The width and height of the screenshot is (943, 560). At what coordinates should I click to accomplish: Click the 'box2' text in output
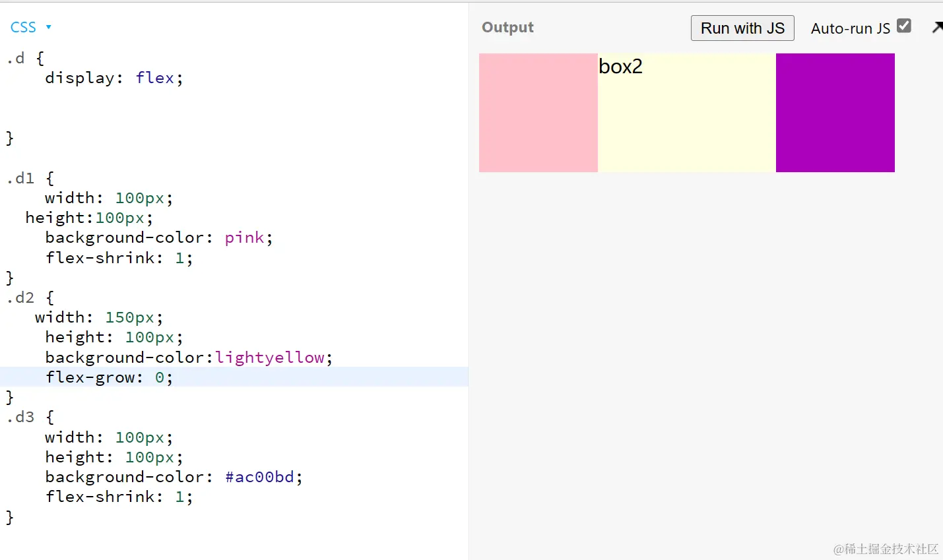point(620,67)
